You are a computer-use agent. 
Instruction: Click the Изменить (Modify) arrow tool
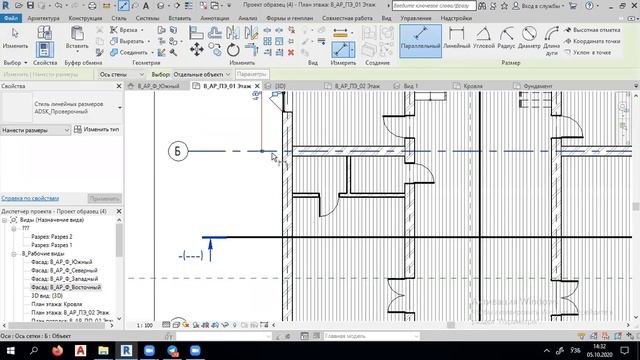click(16, 38)
